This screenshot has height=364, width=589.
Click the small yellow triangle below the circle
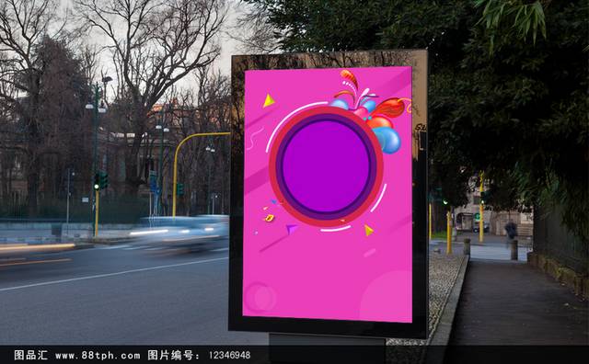pyautogui.click(x=368, y=231)
